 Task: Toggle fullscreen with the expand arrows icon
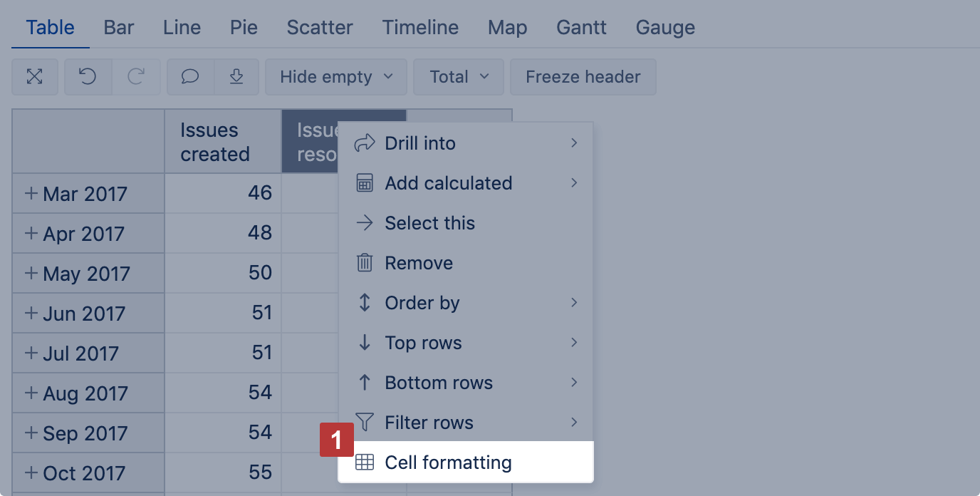click(34, 76)
